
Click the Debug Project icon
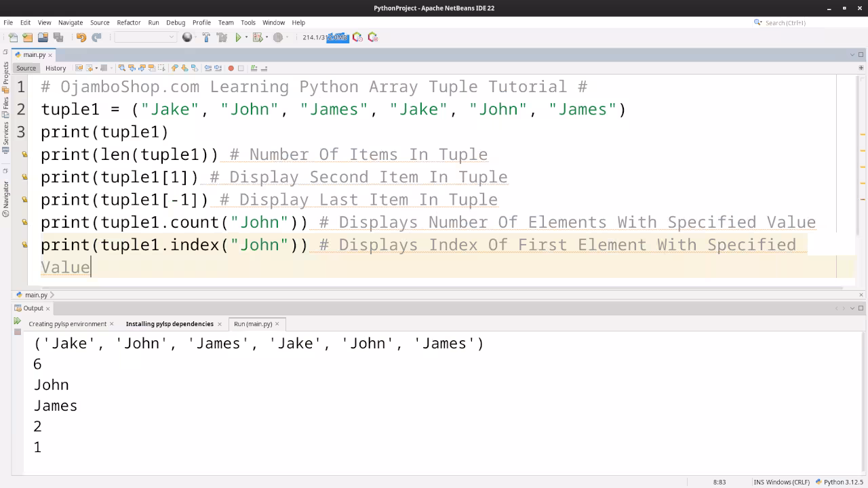257,37
